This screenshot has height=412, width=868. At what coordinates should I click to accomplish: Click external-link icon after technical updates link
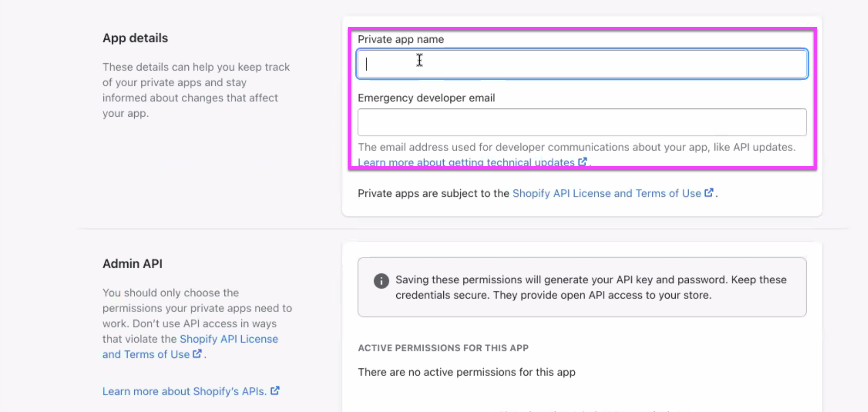click(582, 161)
